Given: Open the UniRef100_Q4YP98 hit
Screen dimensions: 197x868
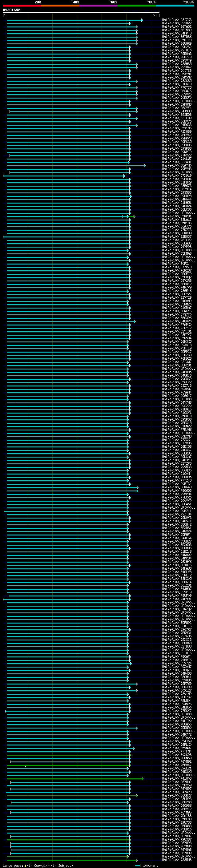Looking at the screenshot, I should 177,247.
